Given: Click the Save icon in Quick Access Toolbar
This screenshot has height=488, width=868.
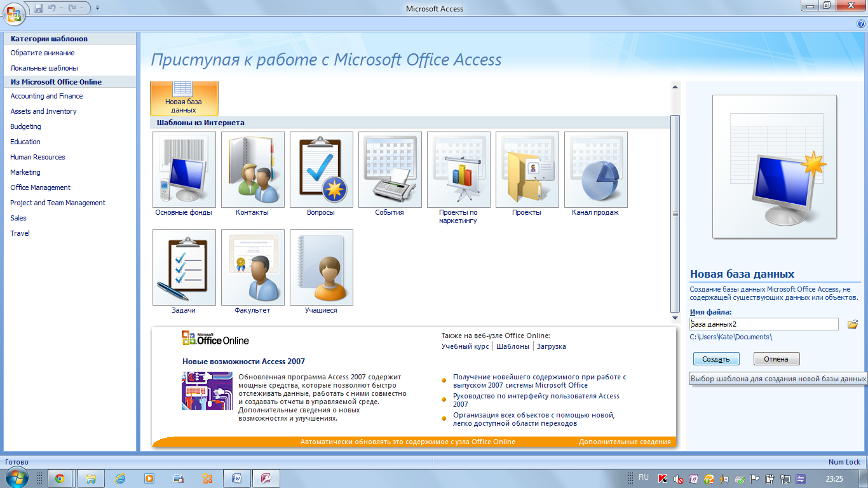Looking at the screenshot, I should pyautogui.click(x=38, y=8).
